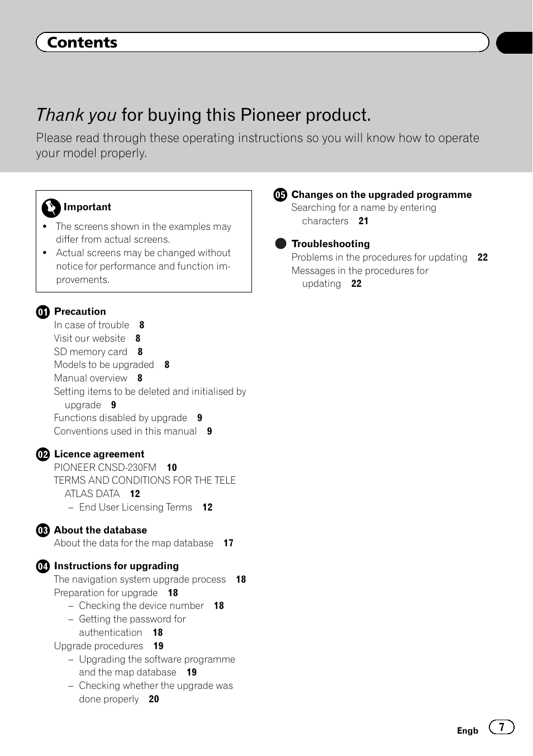
Task: Open End User Licensing Terms entry
Action: (135, 508)
